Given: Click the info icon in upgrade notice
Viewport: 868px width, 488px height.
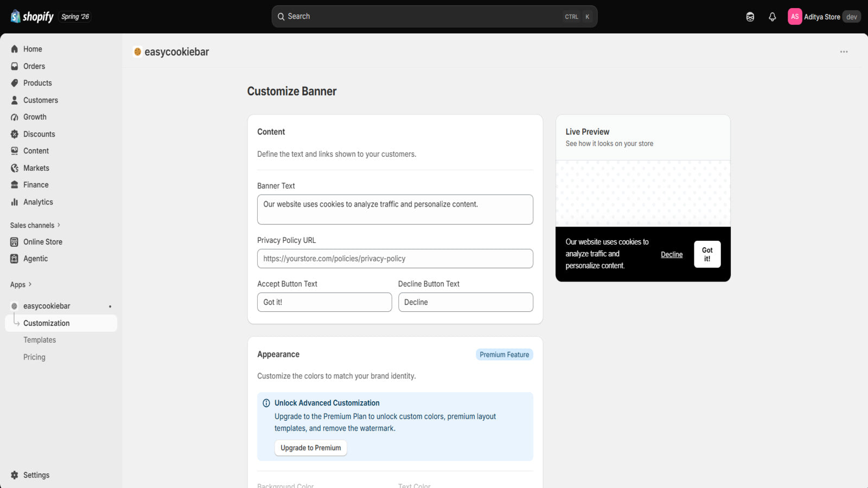Looking at the screenshot, I should coord(266,403).
